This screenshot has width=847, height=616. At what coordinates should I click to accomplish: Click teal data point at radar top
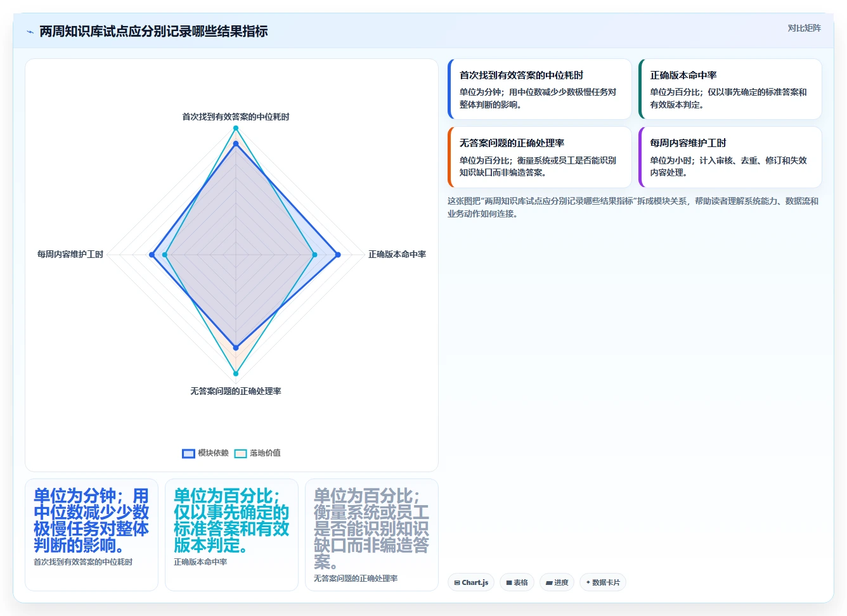click(236, 128)
